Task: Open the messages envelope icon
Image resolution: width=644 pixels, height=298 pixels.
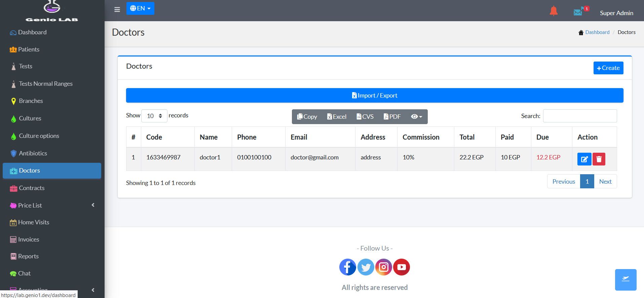Action: 578,12
